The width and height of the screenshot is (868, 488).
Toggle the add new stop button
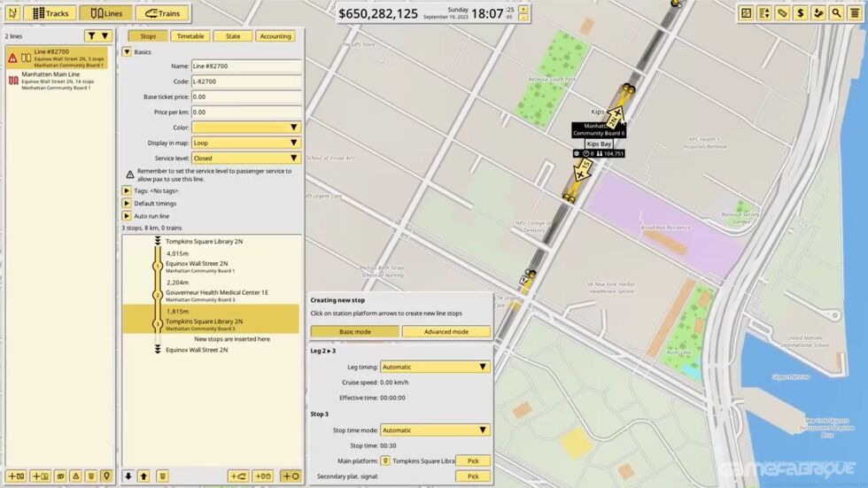[291, 476]
